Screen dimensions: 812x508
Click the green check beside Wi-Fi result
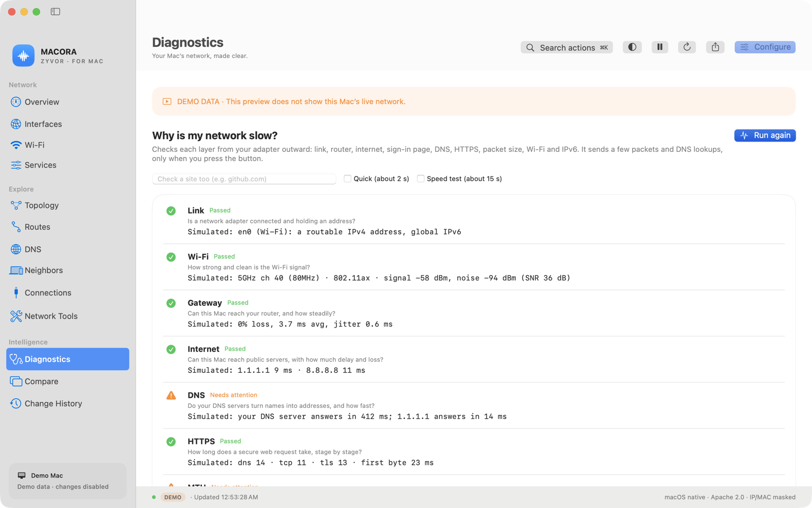click(x=171, y=257)
